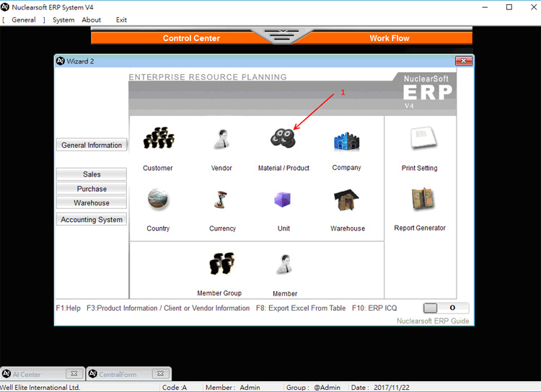Open the Currency hourglass icon
541x392 pixels.
tap(221, 200)
